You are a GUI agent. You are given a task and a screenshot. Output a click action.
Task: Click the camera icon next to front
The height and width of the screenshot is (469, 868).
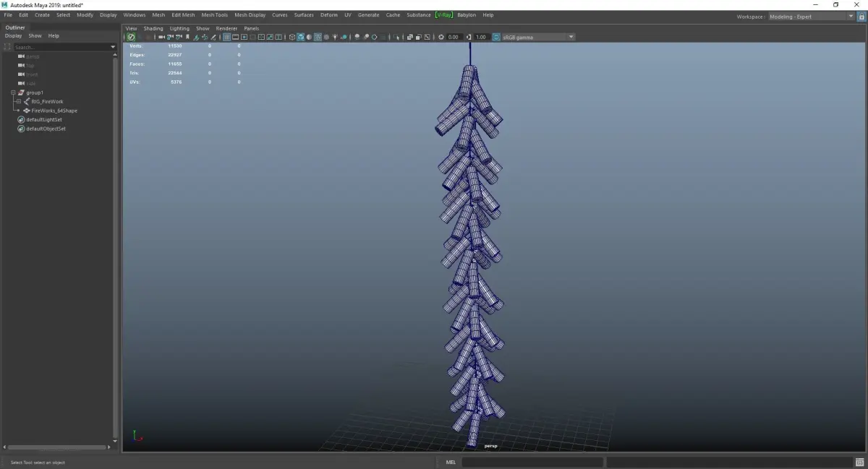point(21,74)
